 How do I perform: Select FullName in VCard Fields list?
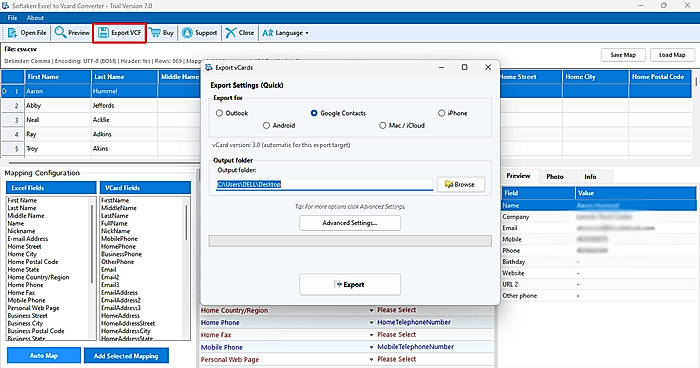pos(114,223)
